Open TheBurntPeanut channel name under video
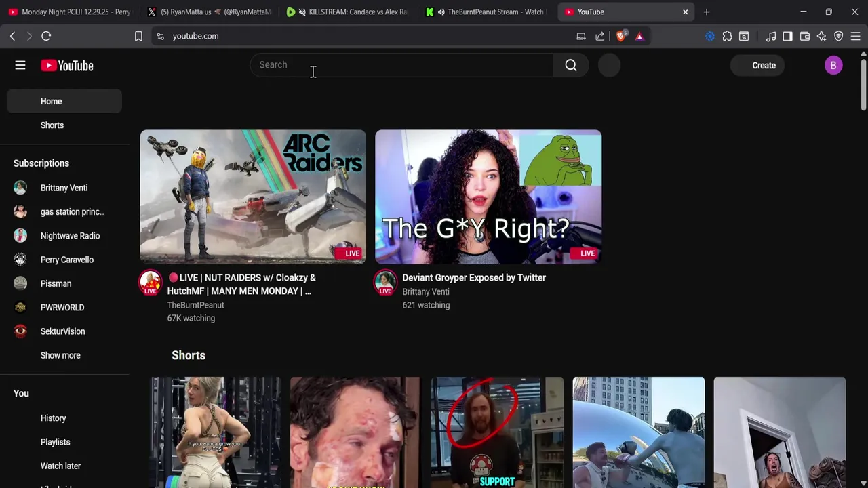 195,305
